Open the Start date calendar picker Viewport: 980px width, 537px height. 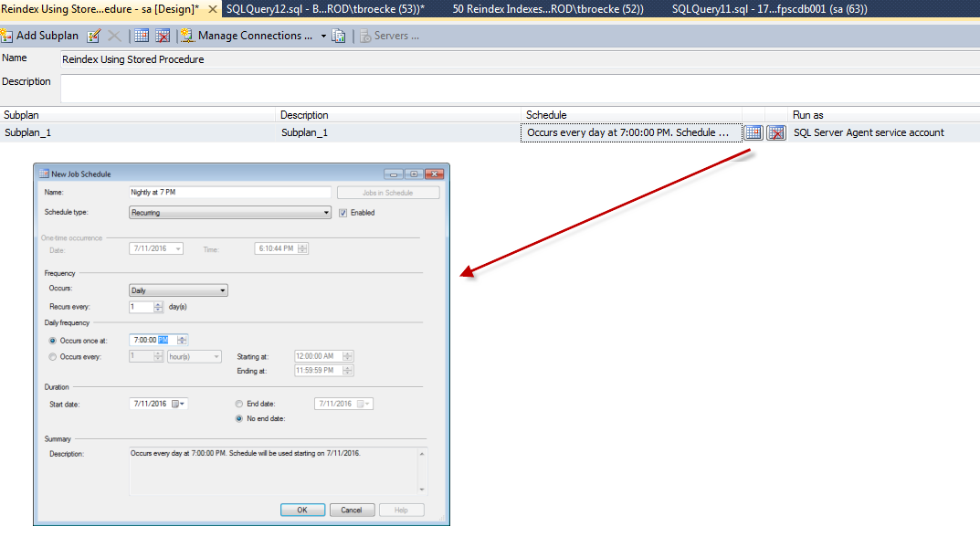[179, 404]
